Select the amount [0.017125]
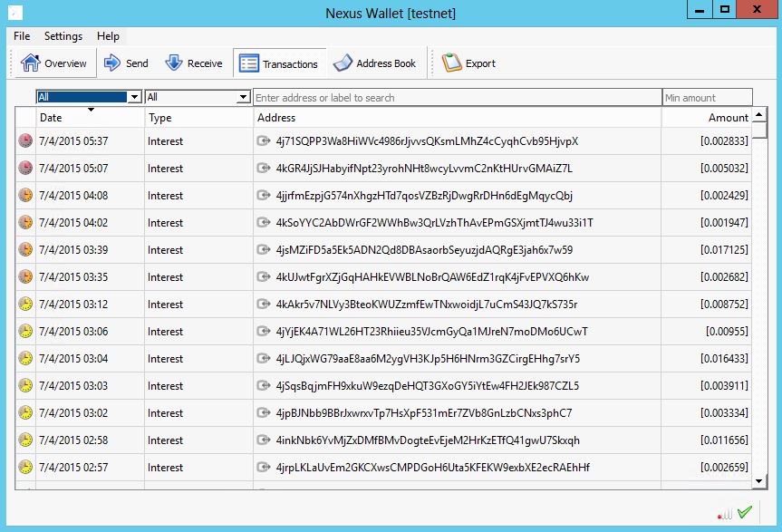This screenshot has width=782, height=532. 724,250
